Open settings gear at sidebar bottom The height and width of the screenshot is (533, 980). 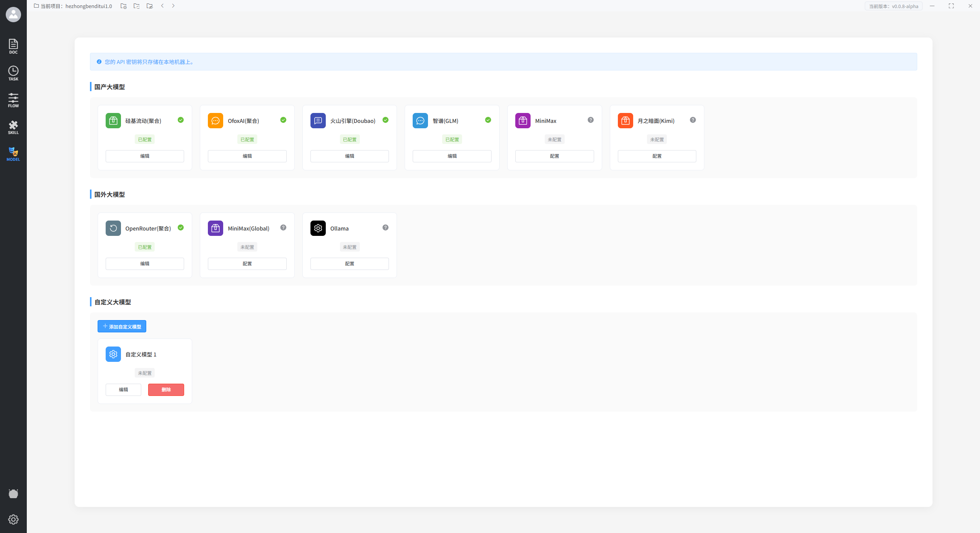(x=13, y=519)
